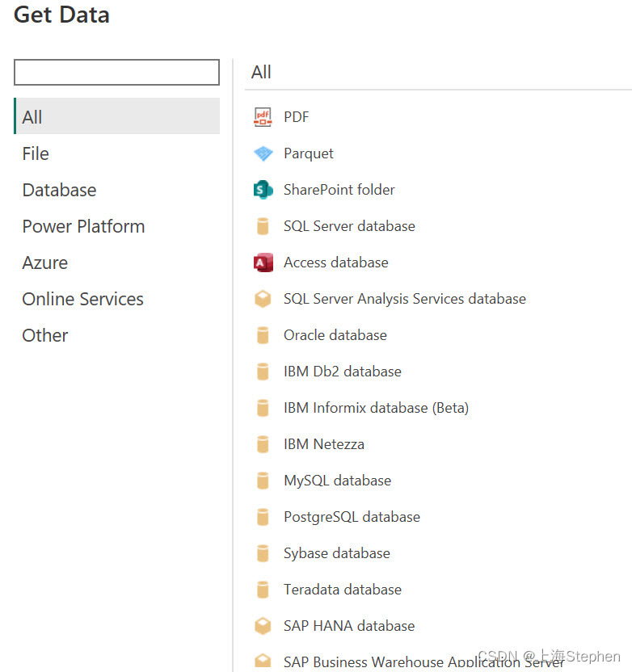Select the Sybase database connector
The width and height of the screenshot is (632, 672).
pyautogui.click(x=336, y=553)
